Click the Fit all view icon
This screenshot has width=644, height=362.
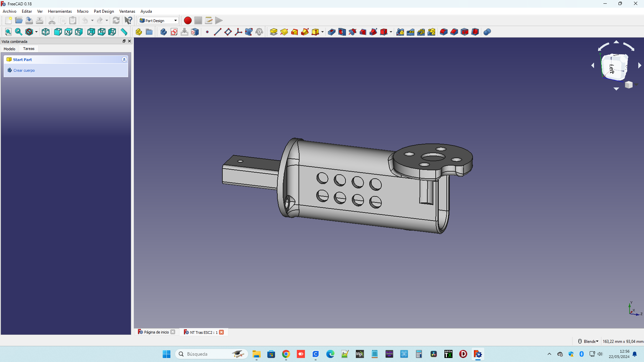tap(8, 32)
